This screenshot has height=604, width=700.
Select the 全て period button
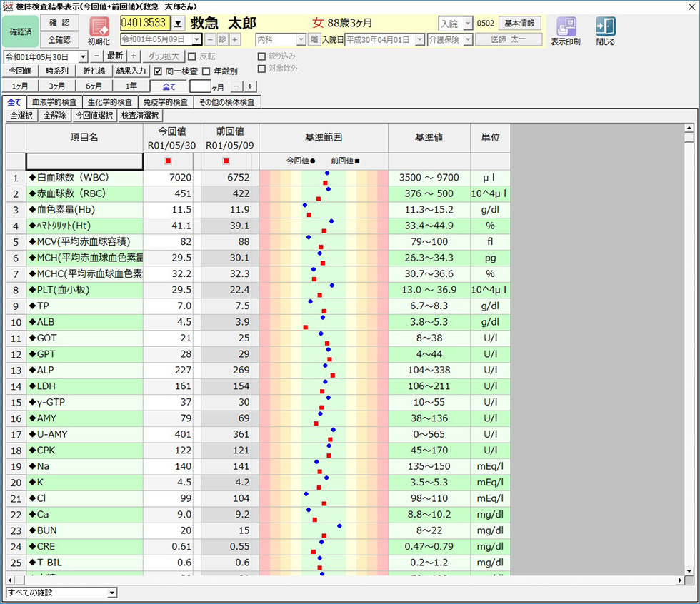pyautogui.click(x=169, y=86)
